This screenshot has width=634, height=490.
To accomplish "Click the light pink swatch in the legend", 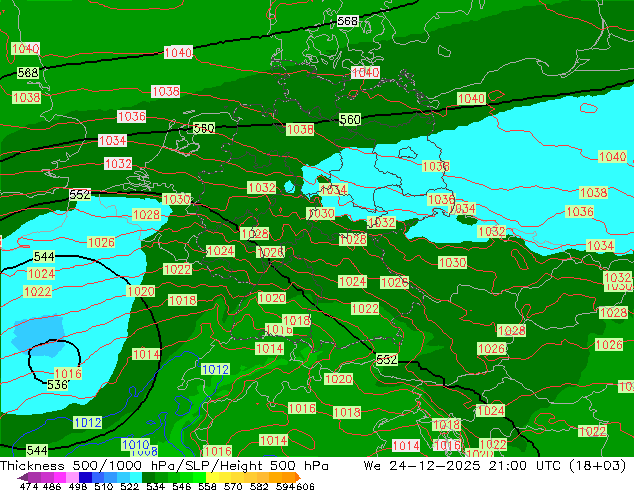I will 72,477.
